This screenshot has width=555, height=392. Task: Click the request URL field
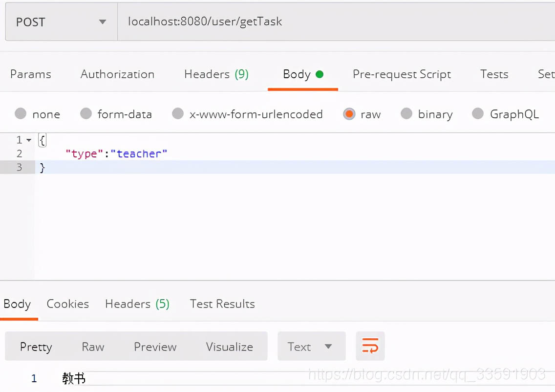point(336,22)
